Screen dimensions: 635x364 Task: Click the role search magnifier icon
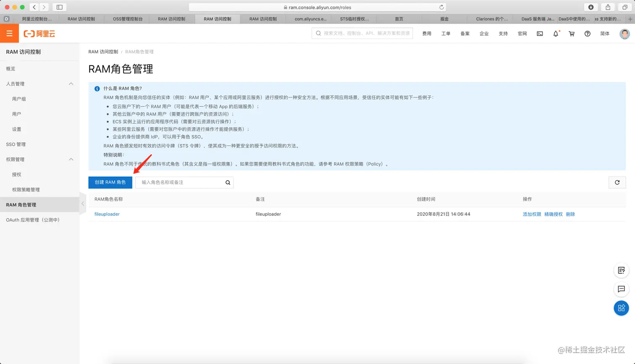point(228,182)
